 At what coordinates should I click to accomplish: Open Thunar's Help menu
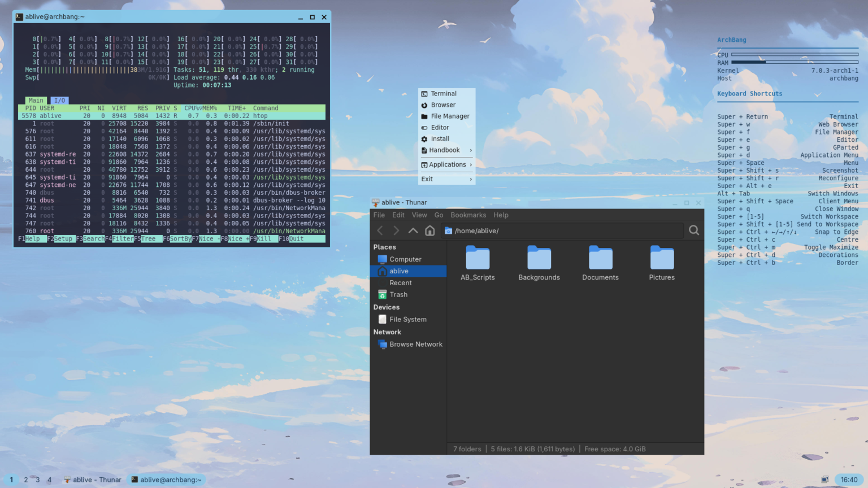coord(501,215)
